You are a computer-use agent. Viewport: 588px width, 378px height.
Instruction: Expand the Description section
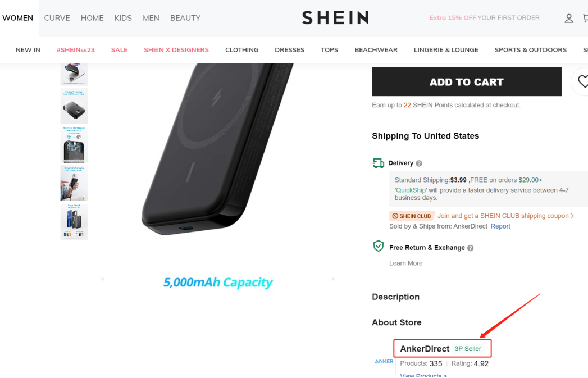395,297
